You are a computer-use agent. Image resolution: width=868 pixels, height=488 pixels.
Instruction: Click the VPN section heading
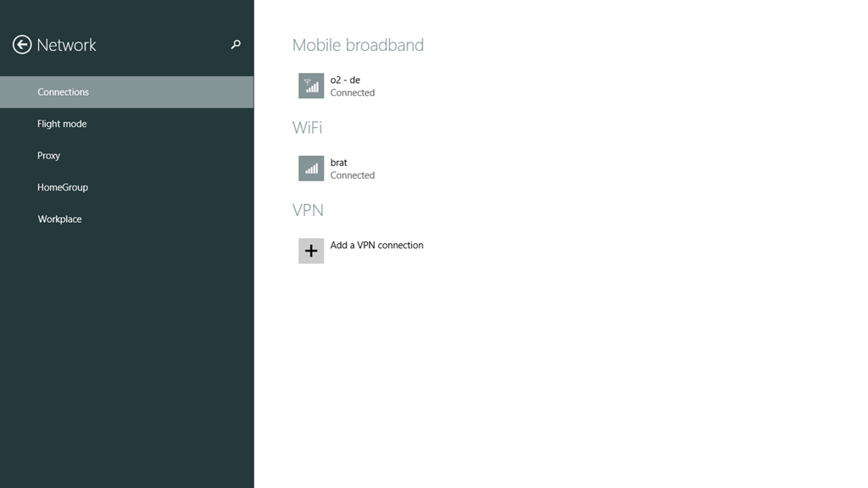[308, 210]
